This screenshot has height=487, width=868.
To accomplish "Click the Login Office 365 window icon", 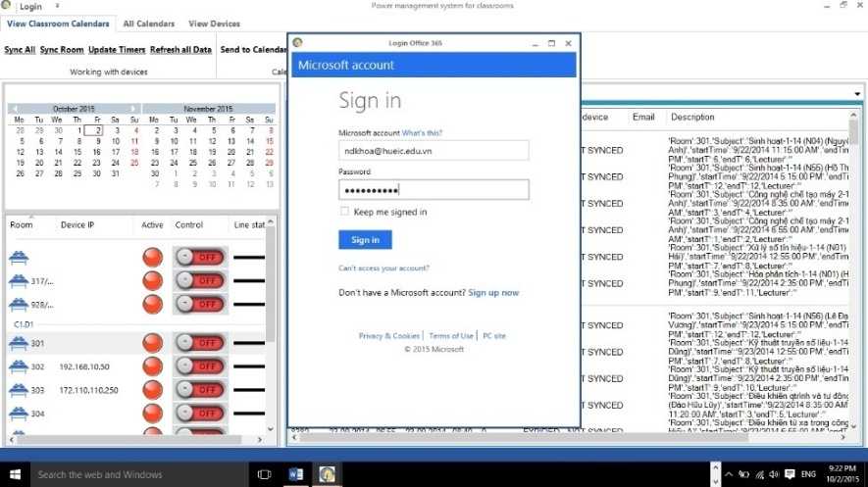I will (x=297, y=42).
